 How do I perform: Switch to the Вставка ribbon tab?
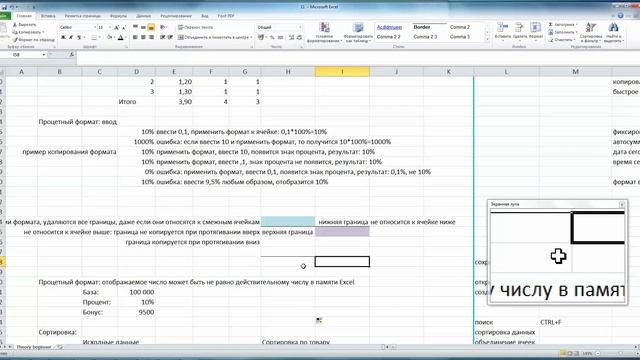(x=48, y=16)
